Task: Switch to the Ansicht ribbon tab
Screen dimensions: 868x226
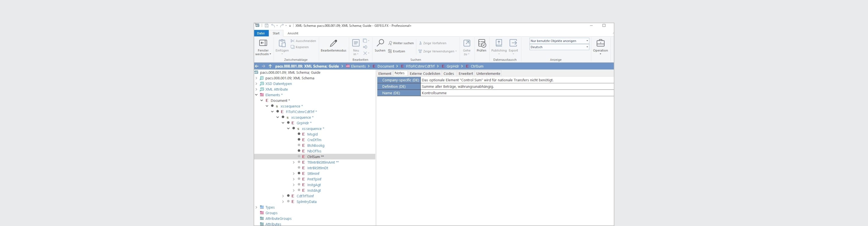Action: [292, 33]
